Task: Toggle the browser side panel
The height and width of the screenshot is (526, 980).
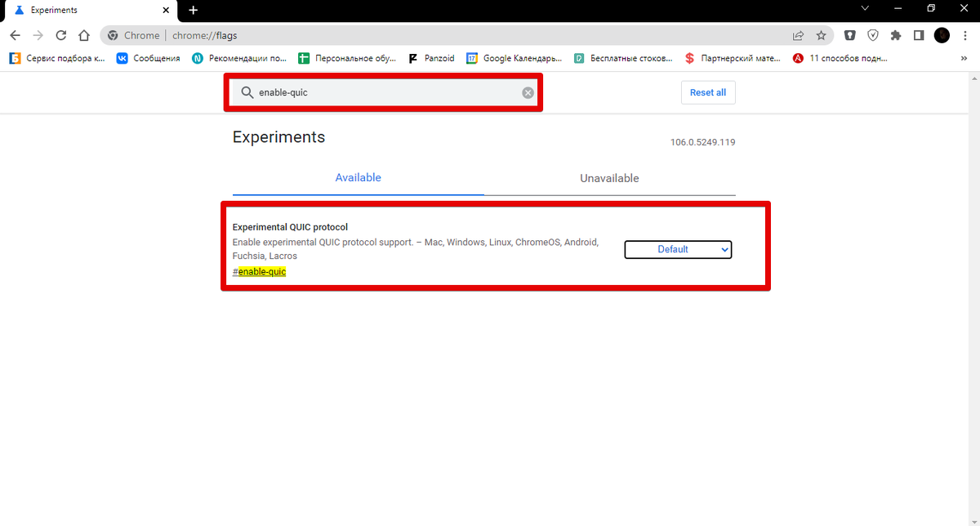Action: [x=918, y=35]
